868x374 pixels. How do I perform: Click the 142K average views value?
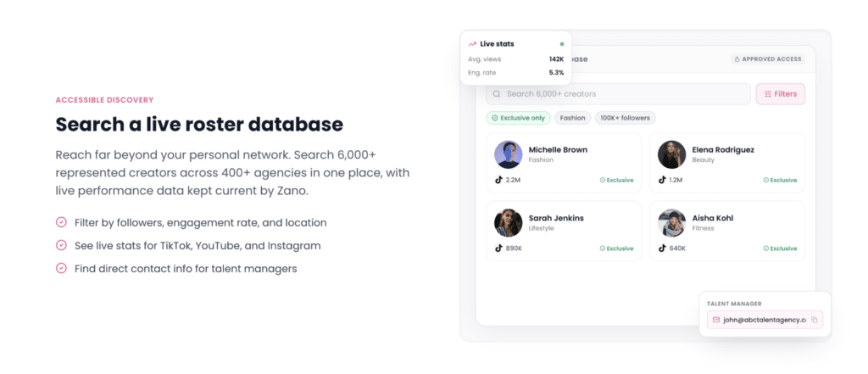tap(556, 59)
